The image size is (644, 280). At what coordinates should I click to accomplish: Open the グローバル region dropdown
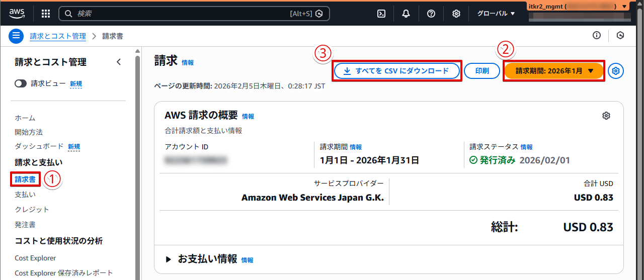click(x=496, y=14)
